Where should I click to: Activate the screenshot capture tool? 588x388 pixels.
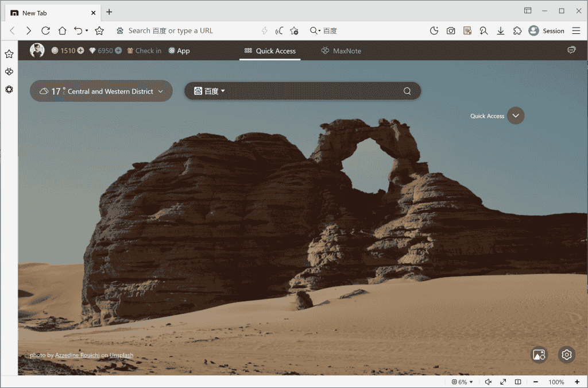tap(451, 30)
